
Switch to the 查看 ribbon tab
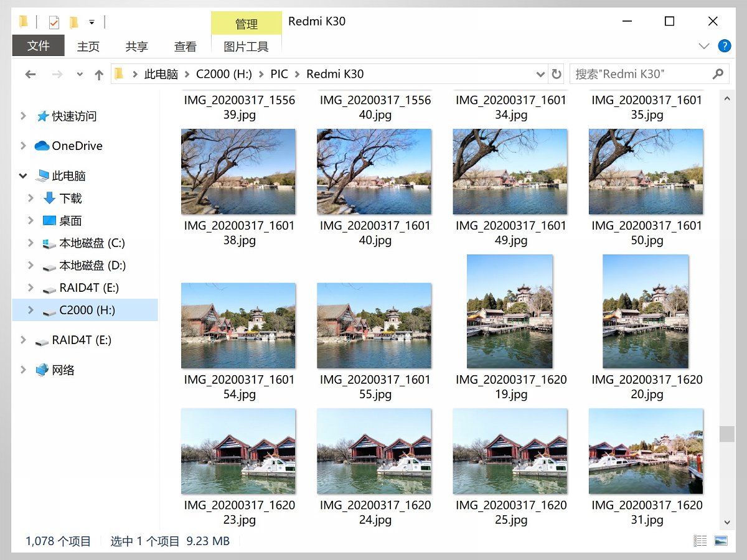click(x=185, y=46)
